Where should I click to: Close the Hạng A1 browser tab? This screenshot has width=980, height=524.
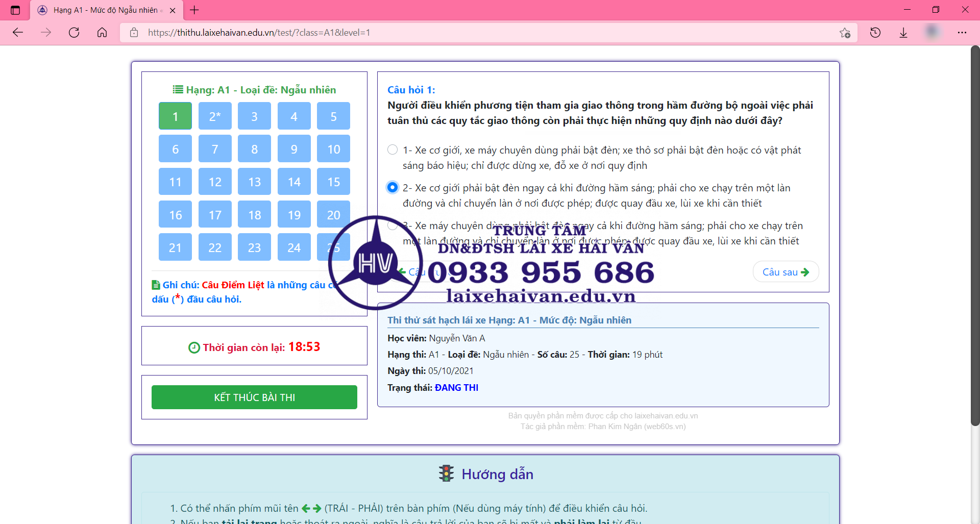(173, 10)
